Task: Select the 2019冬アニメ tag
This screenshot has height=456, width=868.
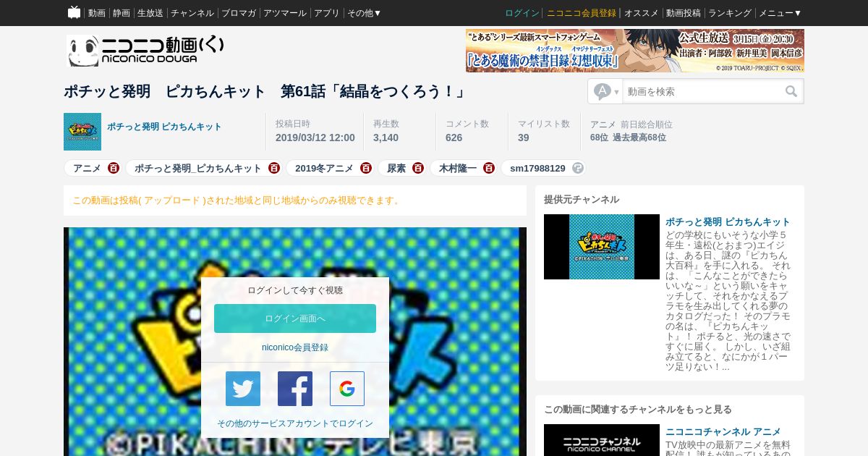Action: 325,168
